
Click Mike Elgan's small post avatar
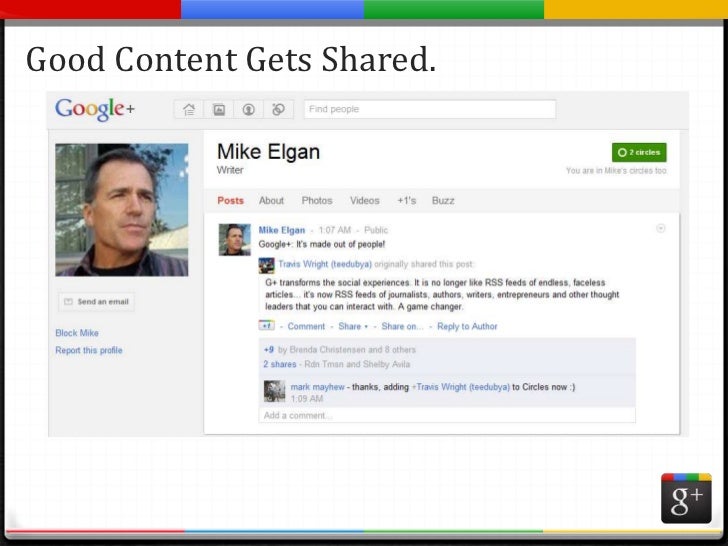(234, 240)
